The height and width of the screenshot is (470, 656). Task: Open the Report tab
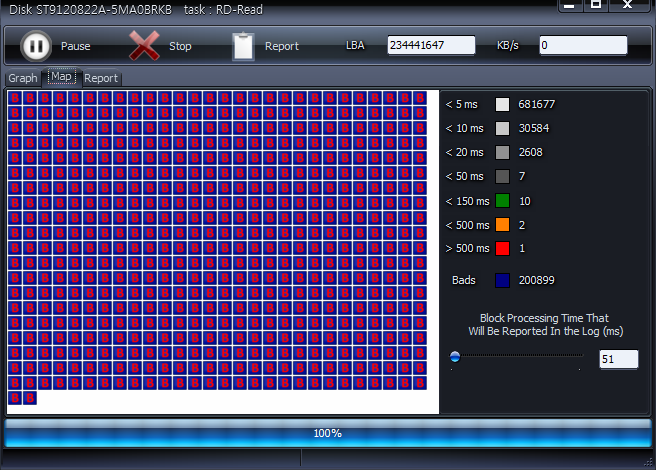point(100,78)
